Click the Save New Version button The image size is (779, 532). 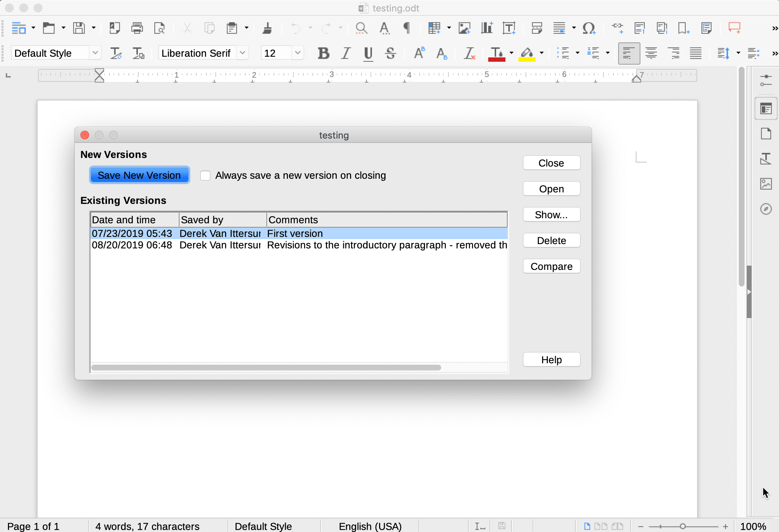tap(139, 176)
